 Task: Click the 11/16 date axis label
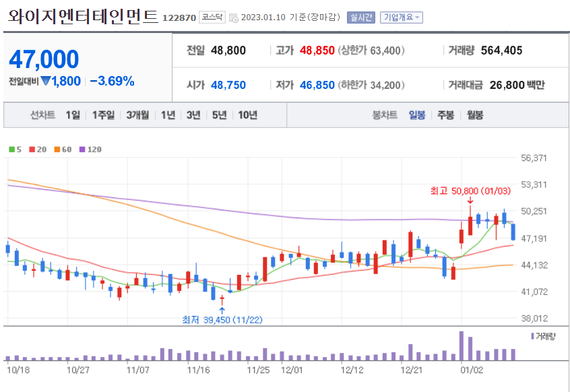199,370
